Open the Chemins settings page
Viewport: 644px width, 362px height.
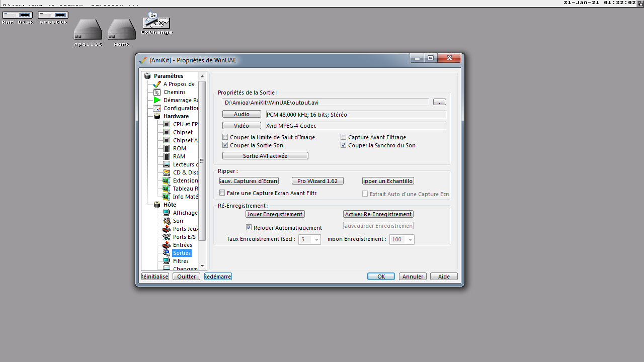coord(175,92)
